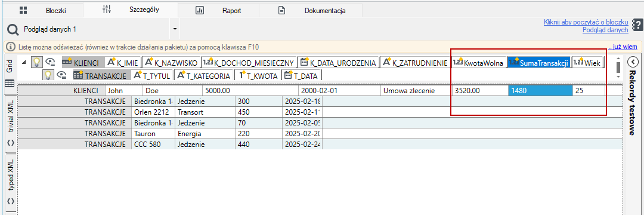The image size is (644, 215).
Task: Click text-type icon of T_KATEGORIA column
Action: [x=181, y=75]
